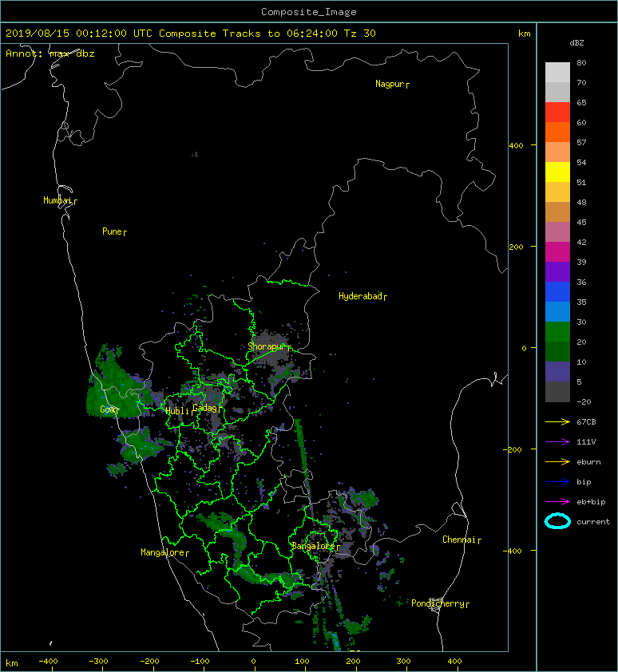618x672 pixels.
Task: Click the Mumbai city label
Action: coord(57,200)
